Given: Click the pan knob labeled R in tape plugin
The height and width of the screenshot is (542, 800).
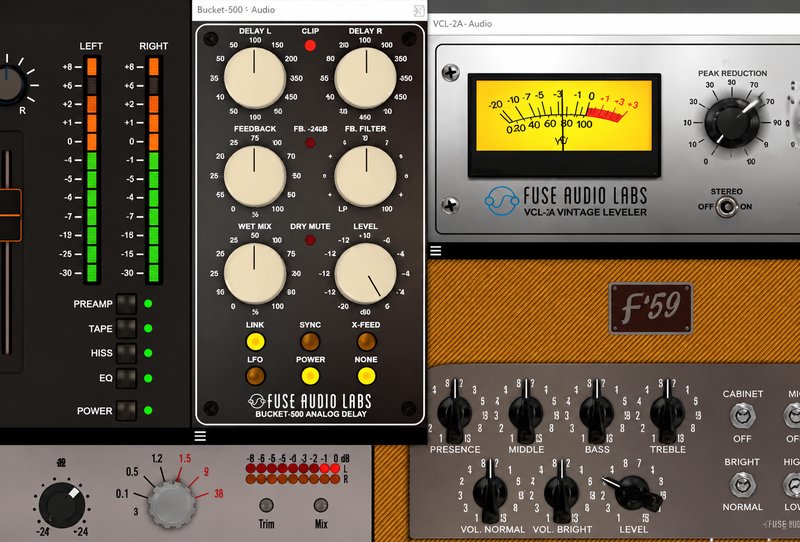Looking at the screenshot, I should pos(9,84).
